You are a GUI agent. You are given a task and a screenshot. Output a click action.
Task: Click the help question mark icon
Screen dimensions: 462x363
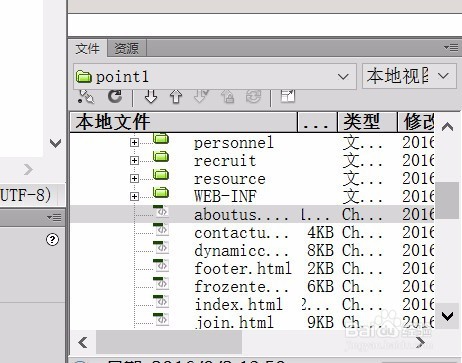pyautogui.click(x=52, y=239)
